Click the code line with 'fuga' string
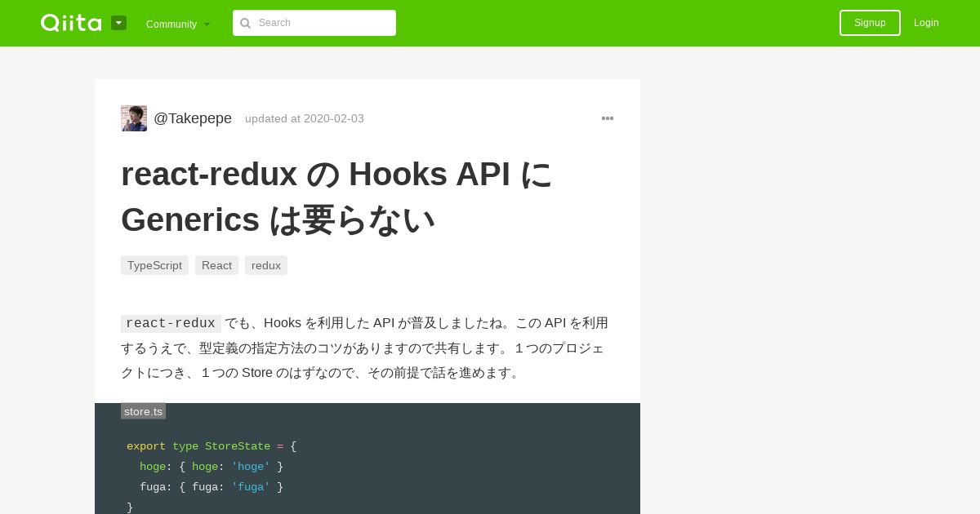The image size is (980, 514). (x=212, y=487)
